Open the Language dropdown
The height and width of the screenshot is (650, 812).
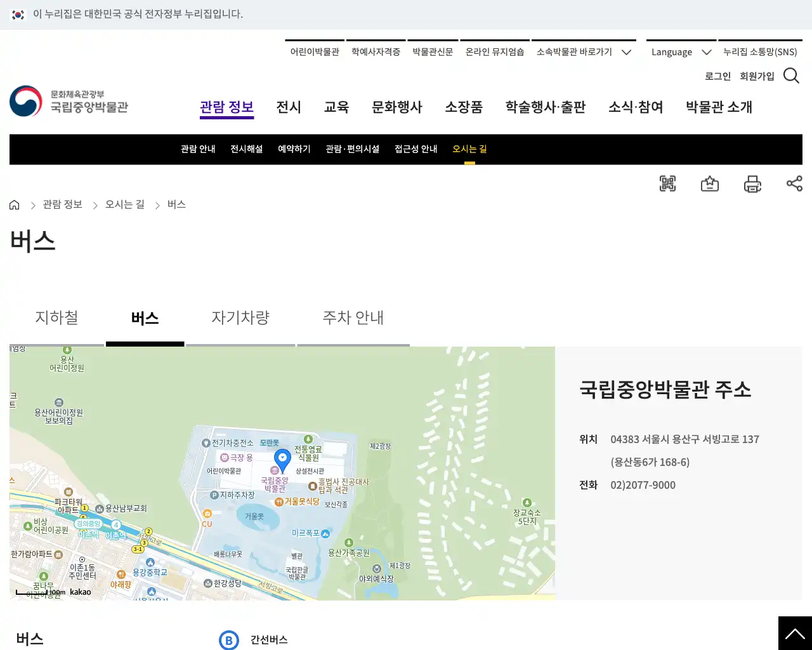pyautogui.click(x=681, y=52)
